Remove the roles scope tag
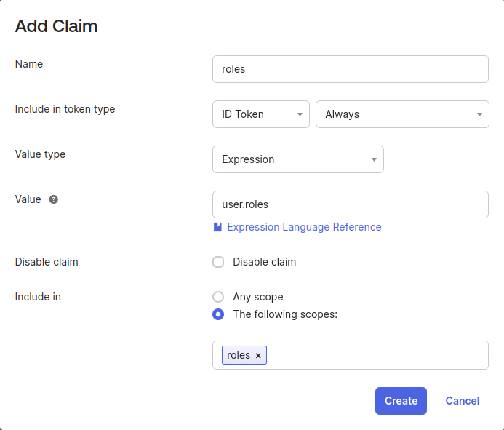 pos(258,356)
